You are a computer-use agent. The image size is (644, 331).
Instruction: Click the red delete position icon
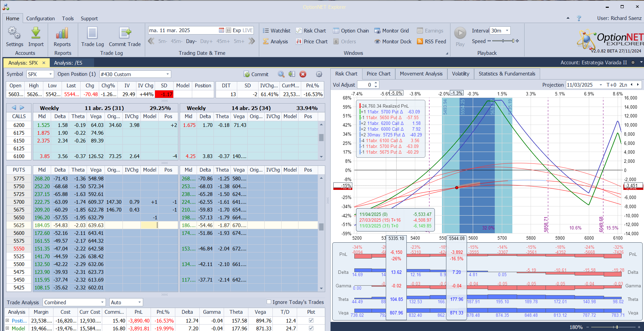pyautogui.click(x=303, y=74)
